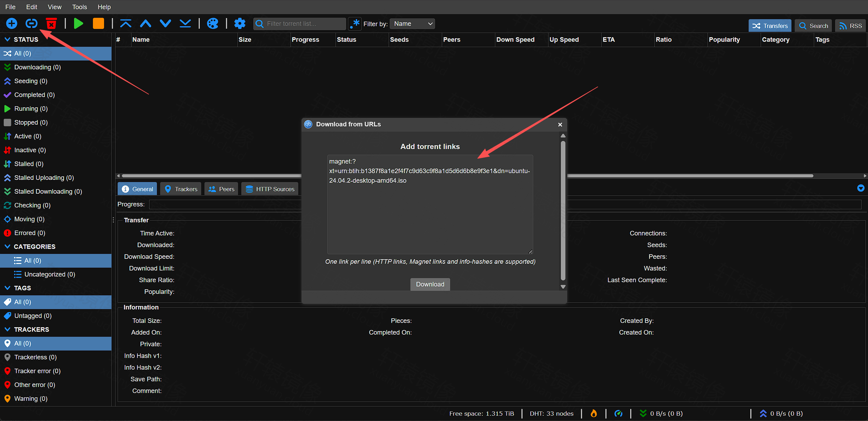Filter by Active (0) status

[x=56, y=136]
